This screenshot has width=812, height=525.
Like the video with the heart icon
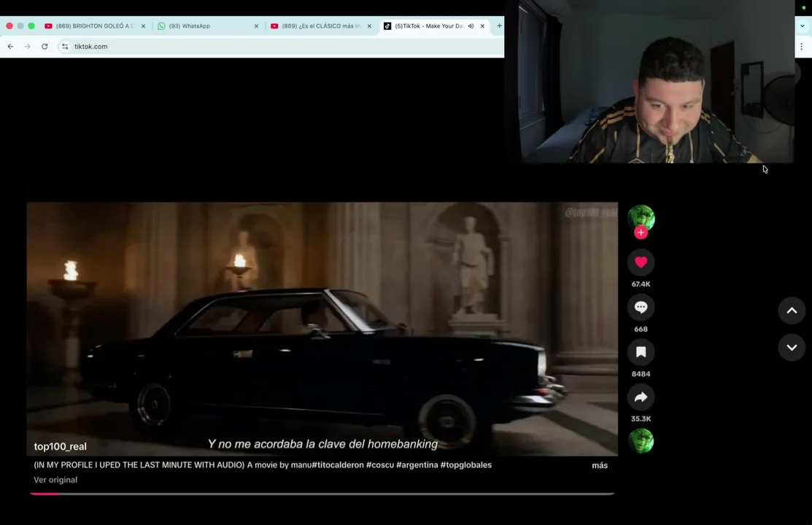pos(641,262)
